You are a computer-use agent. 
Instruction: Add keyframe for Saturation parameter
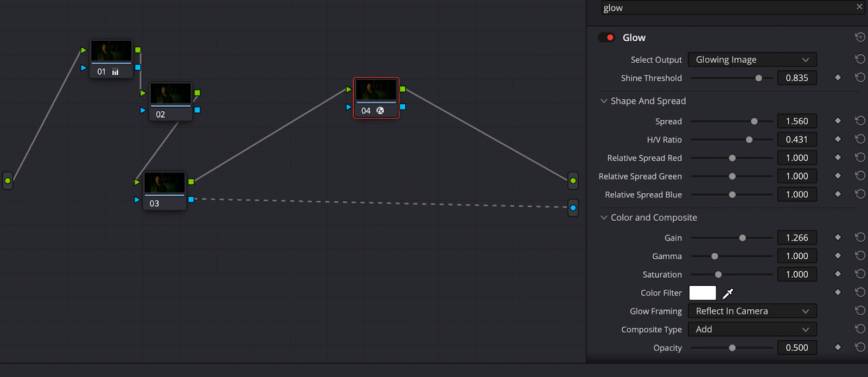point(838,274)
